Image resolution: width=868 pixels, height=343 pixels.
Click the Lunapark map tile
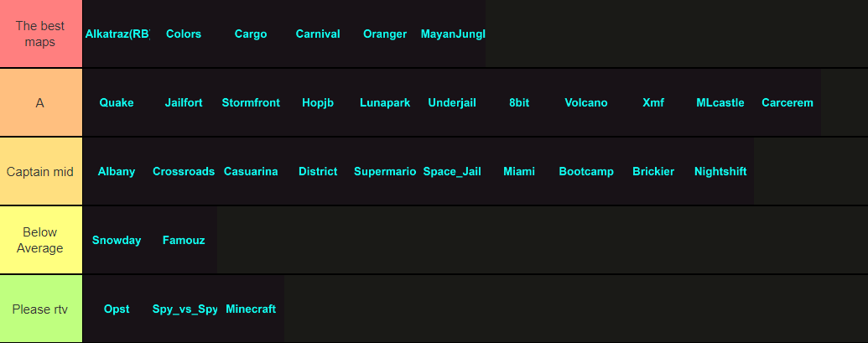(x=385, y=103)
